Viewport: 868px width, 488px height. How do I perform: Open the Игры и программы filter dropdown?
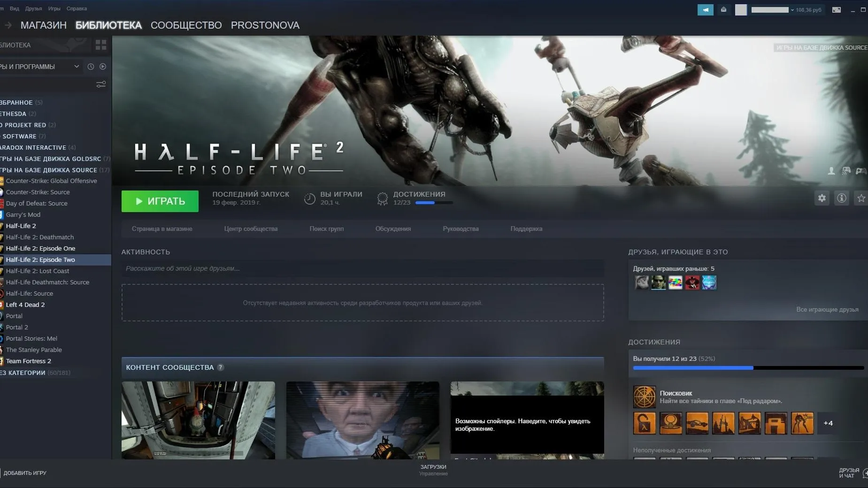40,67
